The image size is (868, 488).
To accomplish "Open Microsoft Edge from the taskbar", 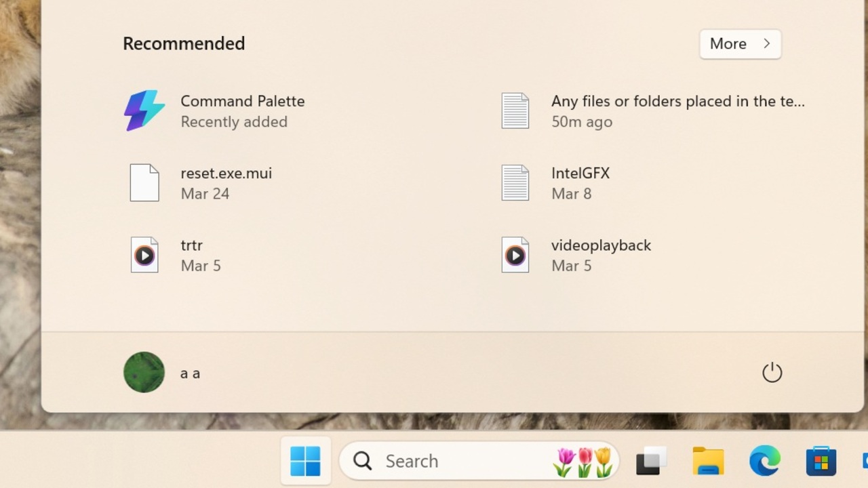I will click(764, 461).
